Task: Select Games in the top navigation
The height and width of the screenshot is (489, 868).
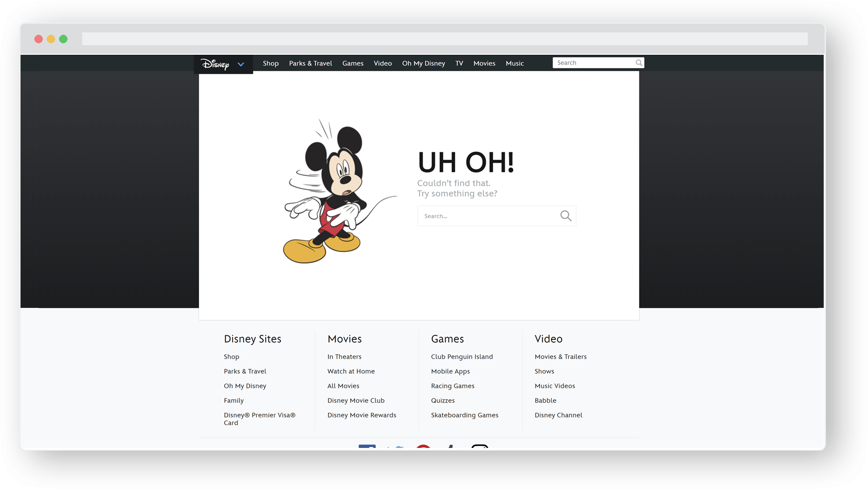Action: (352, 63)
